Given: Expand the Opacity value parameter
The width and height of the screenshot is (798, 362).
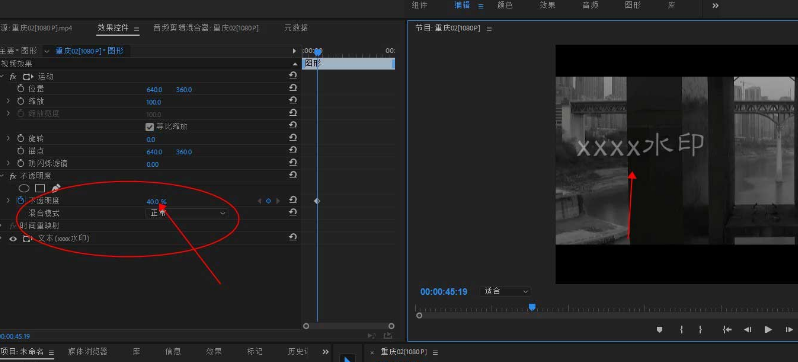Looking at the screenshot, I should pos(8,201).
